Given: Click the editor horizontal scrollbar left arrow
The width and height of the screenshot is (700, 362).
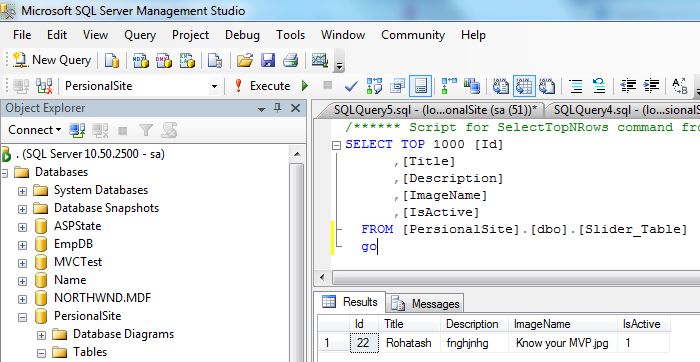Looking at the screenshot, I should (x=322, y=278).
